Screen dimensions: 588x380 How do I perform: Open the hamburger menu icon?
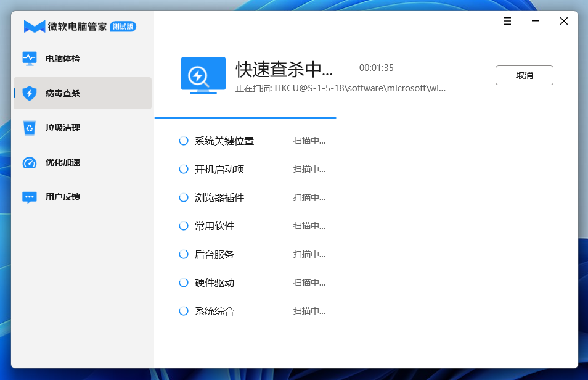click(x=507, y=21)
